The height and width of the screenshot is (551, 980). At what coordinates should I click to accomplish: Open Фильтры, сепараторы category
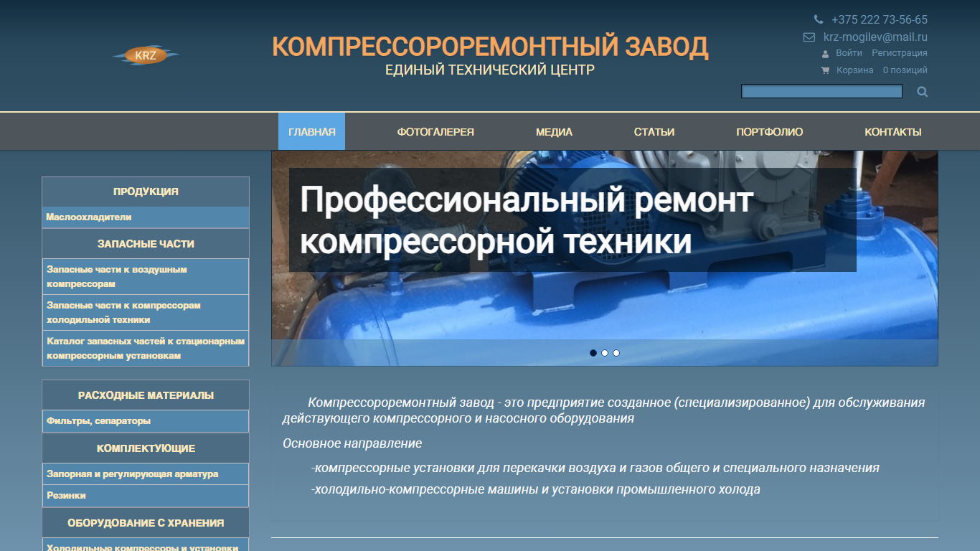[x=146, y=421]
